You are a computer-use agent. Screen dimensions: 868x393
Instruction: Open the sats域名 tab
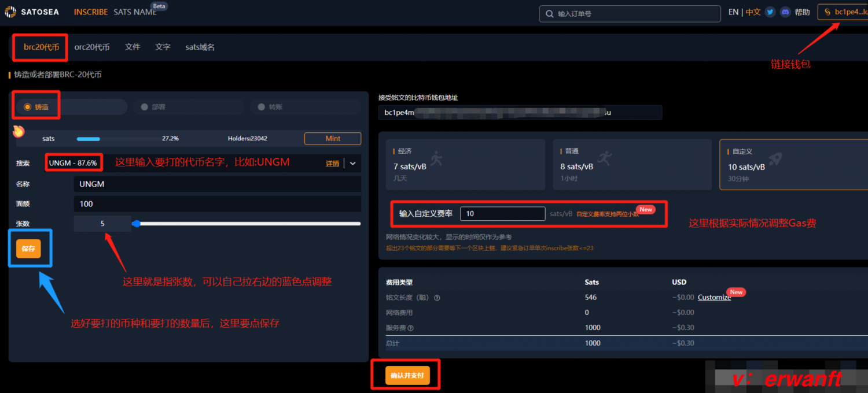click(200, 47)
